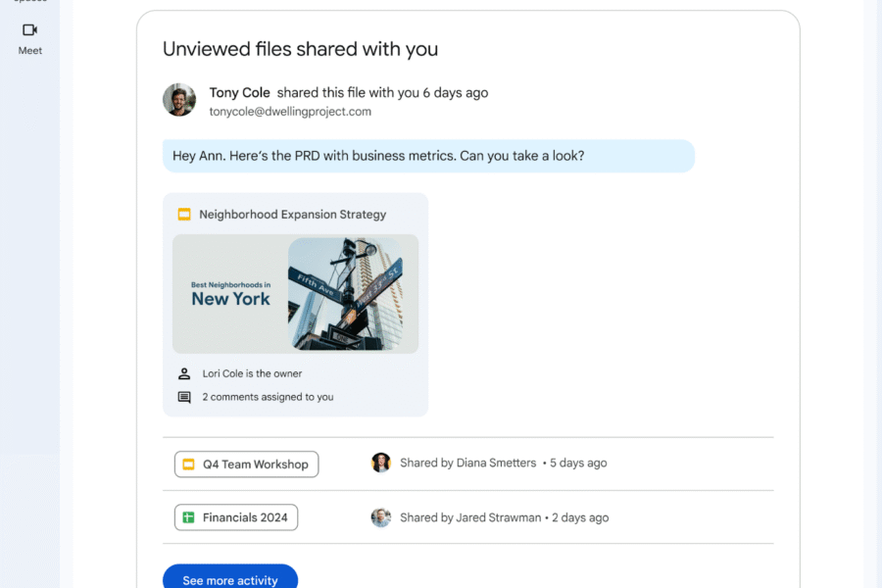Click Diana Smetters' profile avatar
Viewport: 882px width, 588px height.
point(380,462)
